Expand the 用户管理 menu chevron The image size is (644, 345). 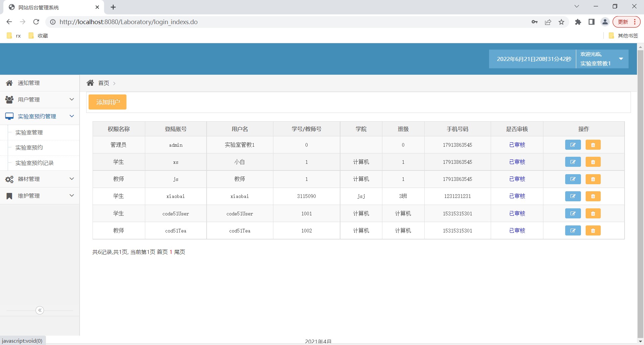[x=72, y=99]
